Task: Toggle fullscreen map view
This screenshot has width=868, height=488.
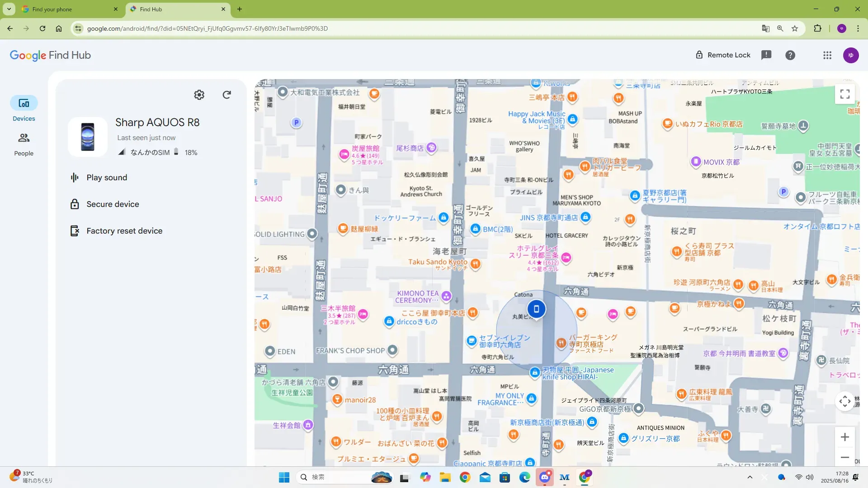Action: pyautogui.click(x=844, y=94)
